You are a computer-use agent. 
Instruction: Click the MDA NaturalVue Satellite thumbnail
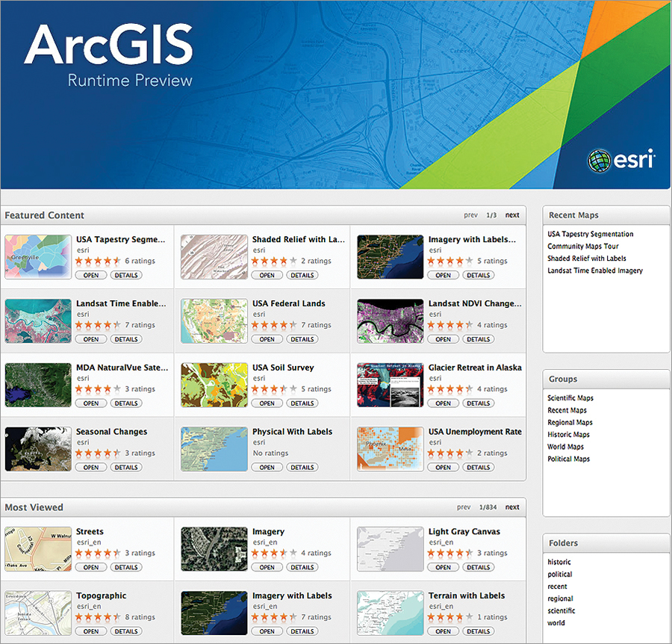(x=38, y=385)
